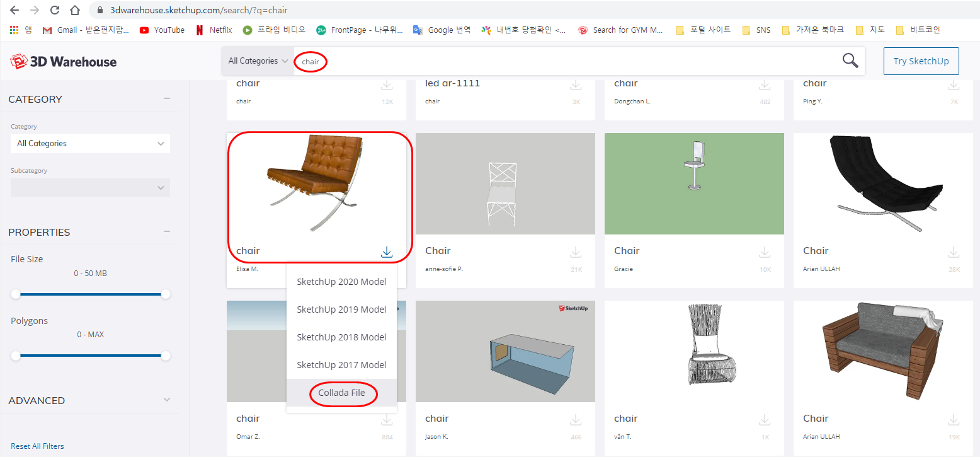Open the Search for GYM M... bookmark
Image resolution: width=980 pixels, height=457 pixels.
coord(621,30)
